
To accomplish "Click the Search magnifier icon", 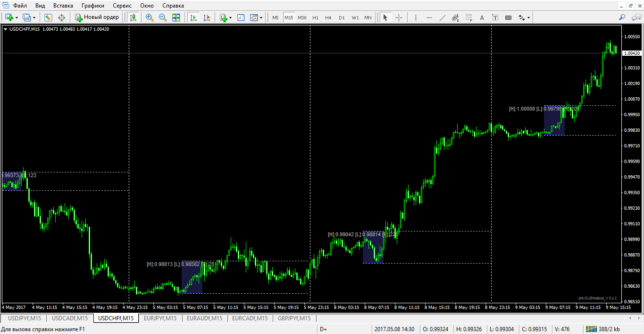I will [x=622, y=17].
